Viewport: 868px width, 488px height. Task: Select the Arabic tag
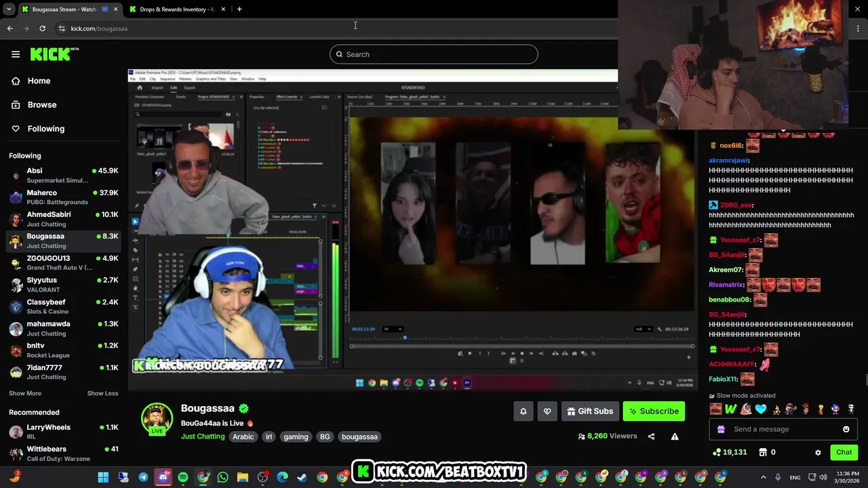point(243,436)
